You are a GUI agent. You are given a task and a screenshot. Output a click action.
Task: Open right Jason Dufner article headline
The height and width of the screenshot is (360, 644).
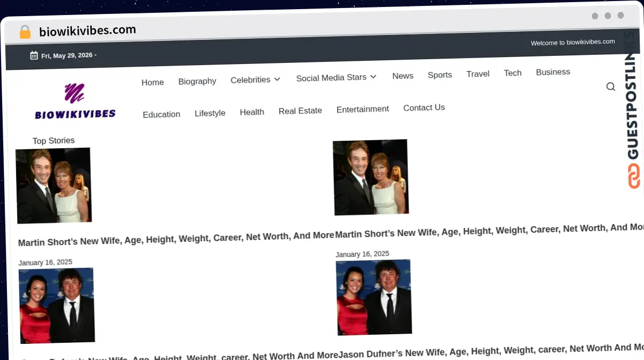click(x=491, y=351)
